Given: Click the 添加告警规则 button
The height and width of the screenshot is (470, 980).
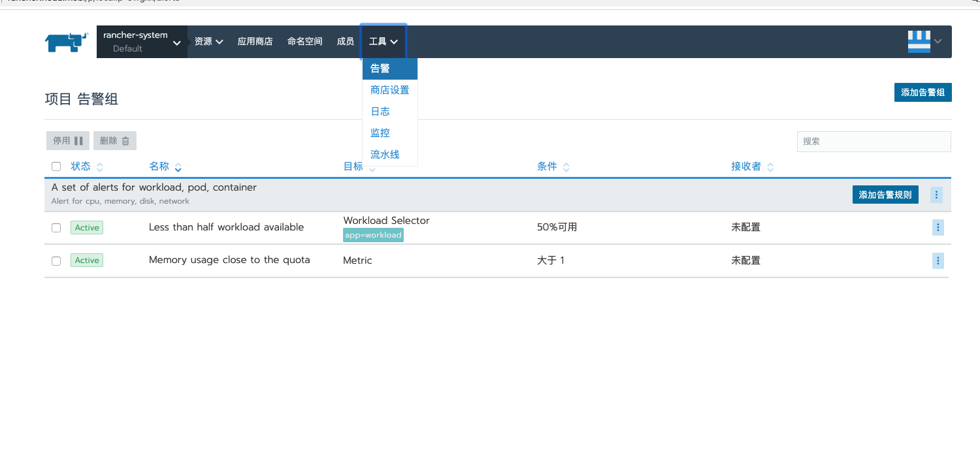Looking at the screenshot, I should click(885, 195).
